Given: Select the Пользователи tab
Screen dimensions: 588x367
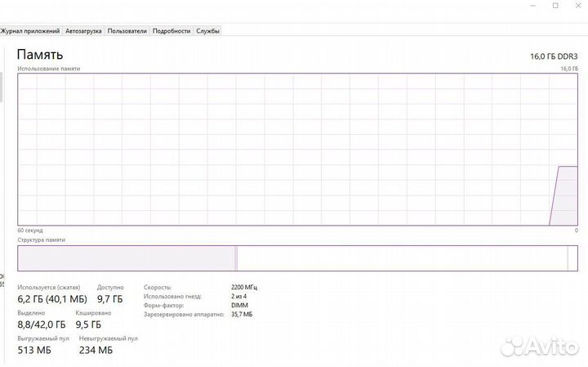Looking at the screenshot, I should [x=127, y=31].
